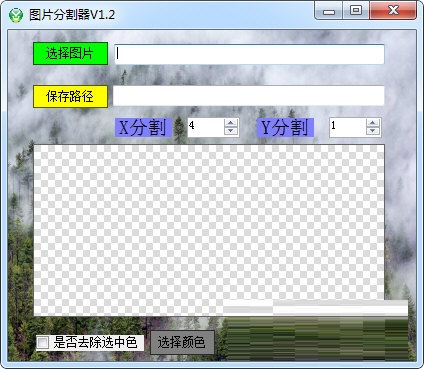Screen dimensions: 424x369
Task: Minimize the 图片分割器 window
Action: pos(329,10)
